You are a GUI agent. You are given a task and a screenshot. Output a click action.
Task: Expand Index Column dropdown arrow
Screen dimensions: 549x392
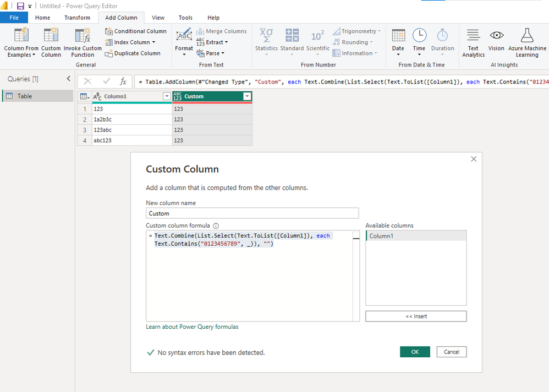pyautogui.click(x=153, y=42)
